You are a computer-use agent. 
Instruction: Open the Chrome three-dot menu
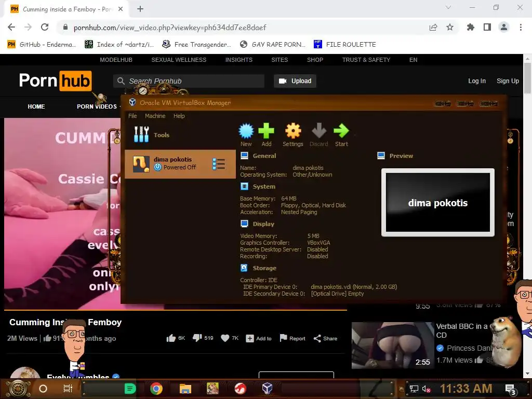coord(521,27)
